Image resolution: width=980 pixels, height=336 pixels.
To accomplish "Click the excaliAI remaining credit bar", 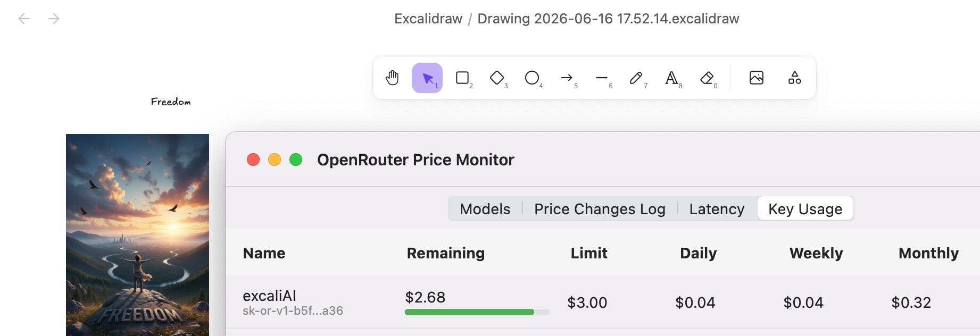I will tap(477, 312).
